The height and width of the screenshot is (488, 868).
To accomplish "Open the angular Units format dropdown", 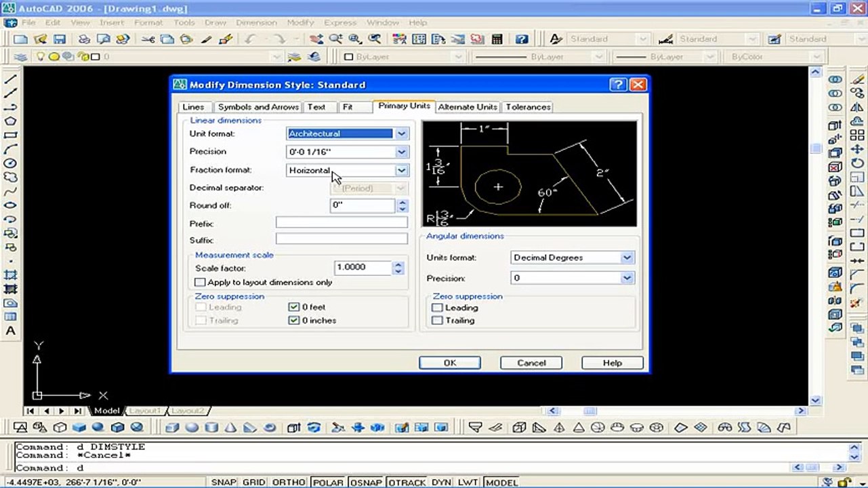I will (627, 258).
